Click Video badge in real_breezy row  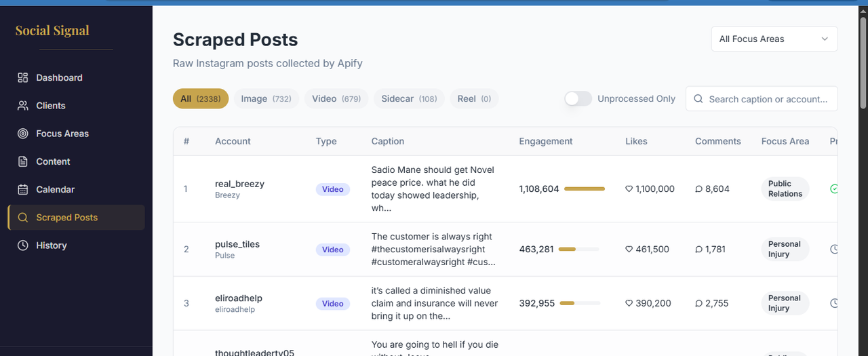tap(333, 189)
